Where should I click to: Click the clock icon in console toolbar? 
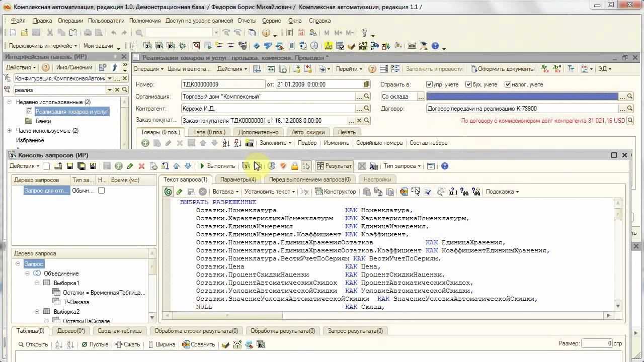(272, 166)
